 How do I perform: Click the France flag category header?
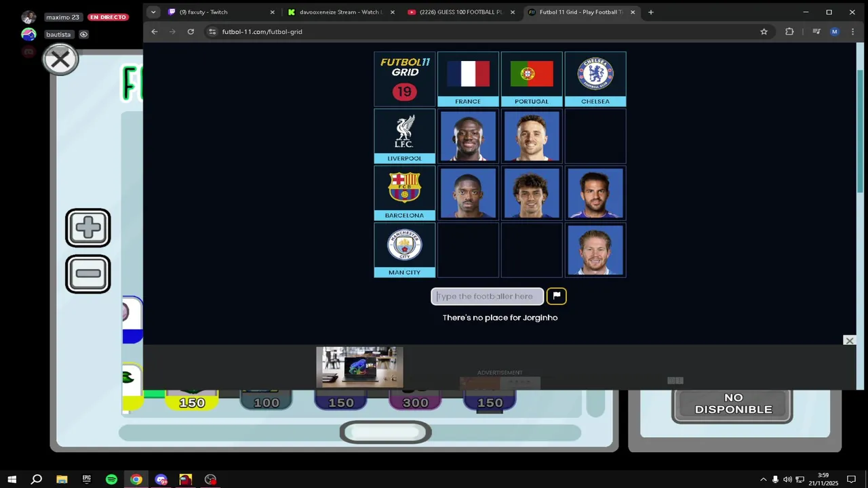(468, 79)
